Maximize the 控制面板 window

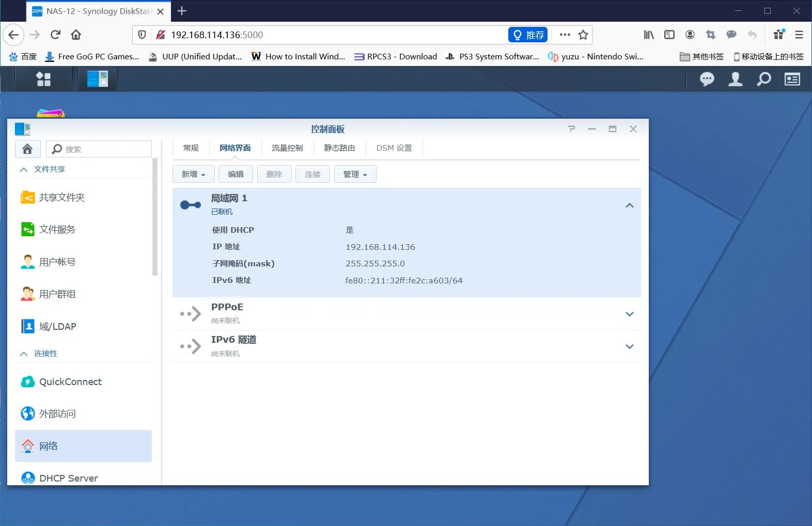point(613,129)
